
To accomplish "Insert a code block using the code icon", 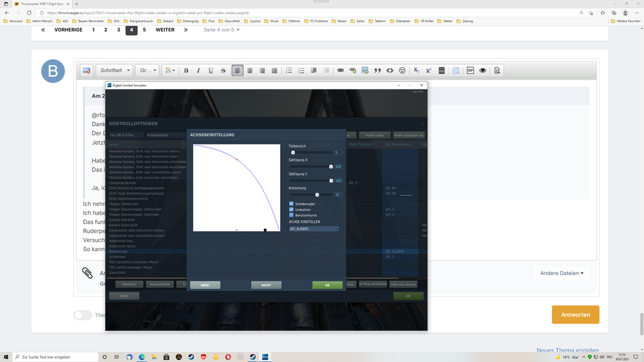I will 390,71.
